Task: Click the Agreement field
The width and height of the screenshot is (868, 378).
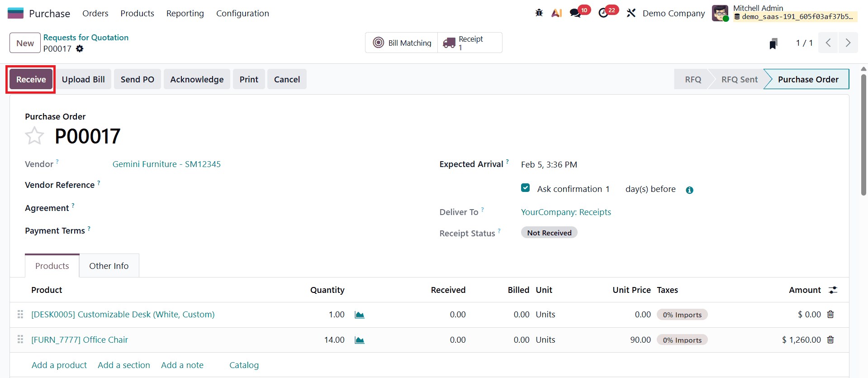Action: [x=265, y=208]
